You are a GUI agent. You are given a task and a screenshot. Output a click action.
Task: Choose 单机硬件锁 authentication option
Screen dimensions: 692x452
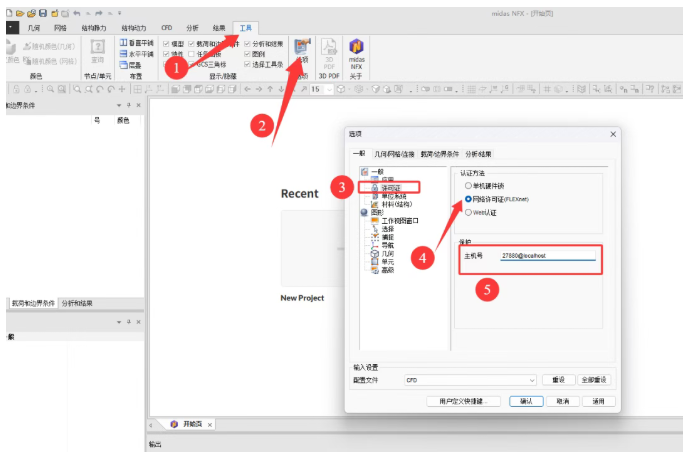[x=467, y=185]
